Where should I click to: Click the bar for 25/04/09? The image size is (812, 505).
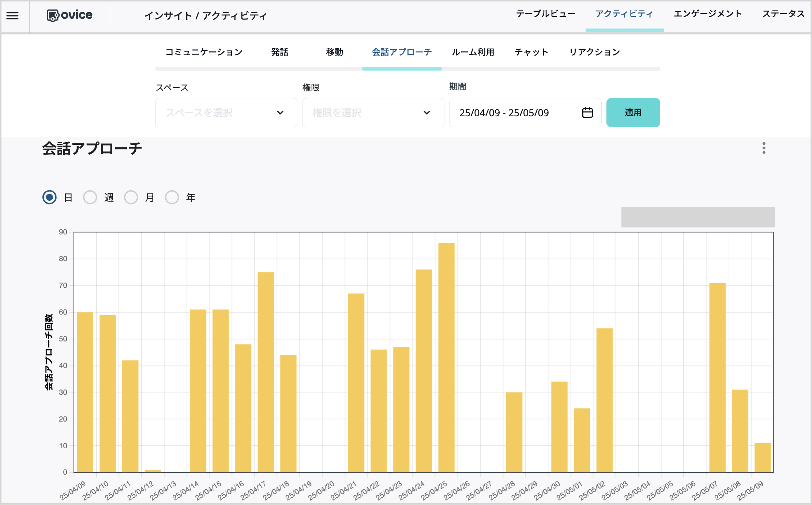click(x=85, y=392)
